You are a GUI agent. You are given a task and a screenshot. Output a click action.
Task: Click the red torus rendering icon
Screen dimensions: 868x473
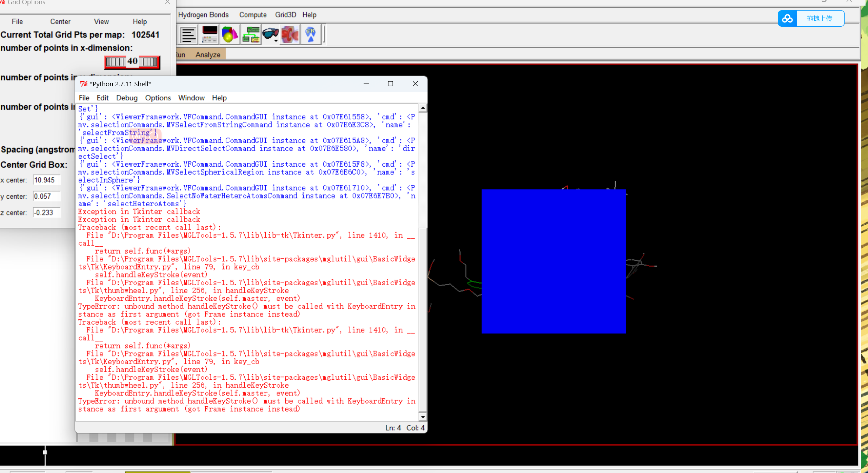pyautogui.click(x=290, y=35)
